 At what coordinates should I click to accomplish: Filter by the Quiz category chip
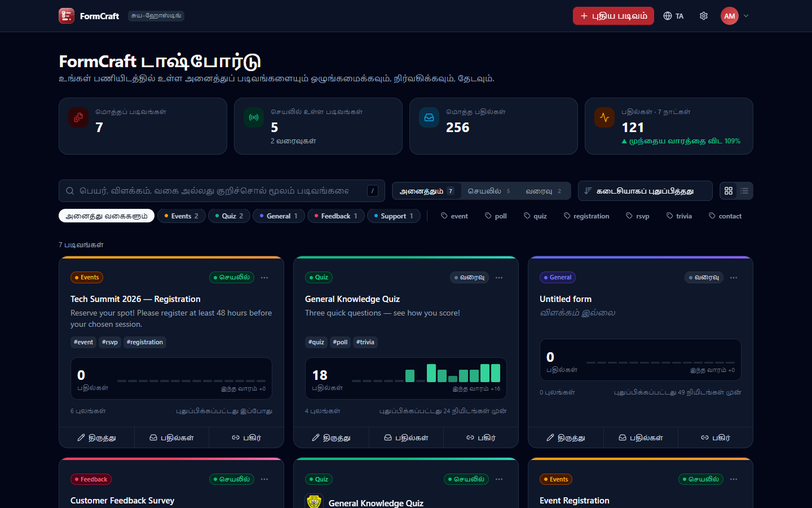tap(230, 216)
